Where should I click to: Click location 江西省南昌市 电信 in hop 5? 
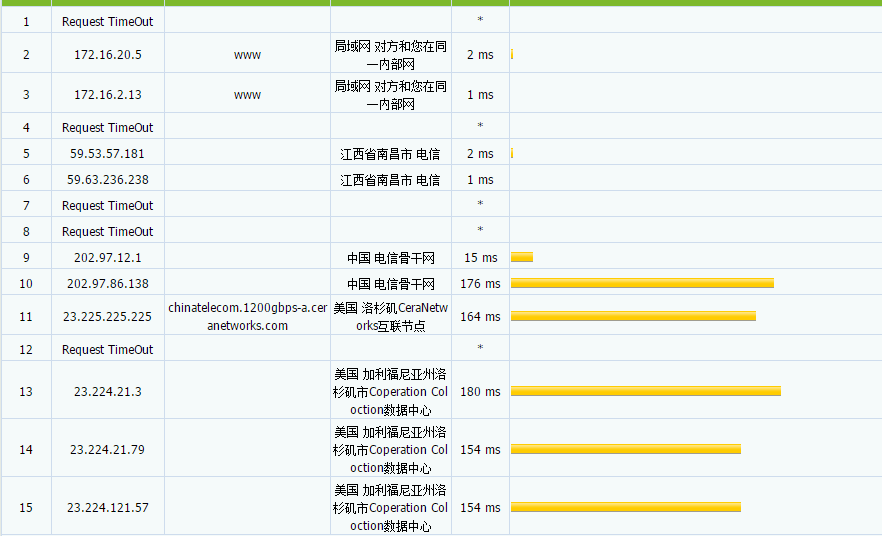click(390, 154)
